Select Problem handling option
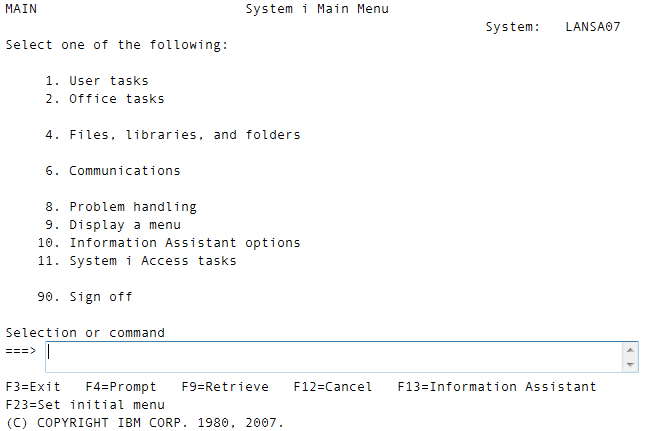Screen dimensions: 645x431 click(x=132, y=207)
